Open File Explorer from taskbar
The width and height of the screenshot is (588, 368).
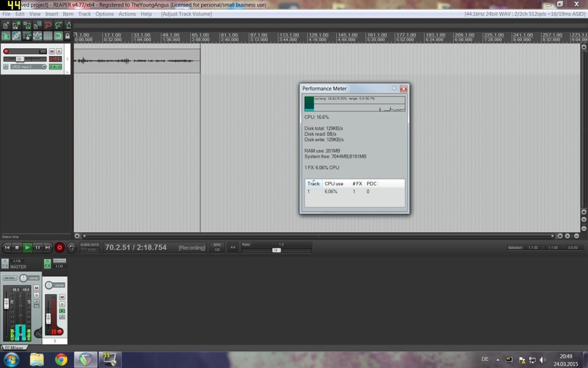pos(37,359)
